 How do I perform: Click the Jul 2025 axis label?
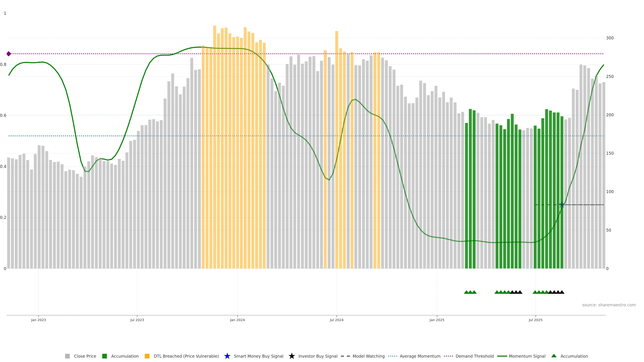pos(535,320)
